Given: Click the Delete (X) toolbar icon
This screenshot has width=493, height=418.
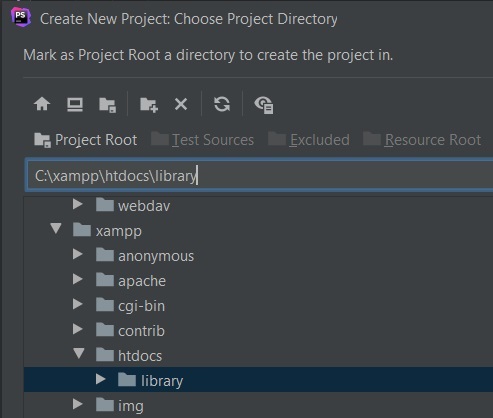Looking at the screenshot, I should (181, 104).
